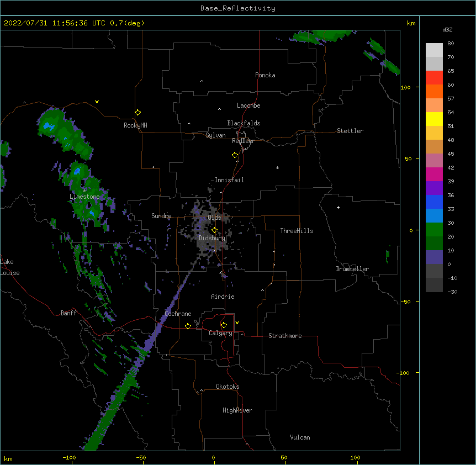
Task: Click the blue storm core northwest of Limestone
Action: pyautogui.click(x=48, y=126)
